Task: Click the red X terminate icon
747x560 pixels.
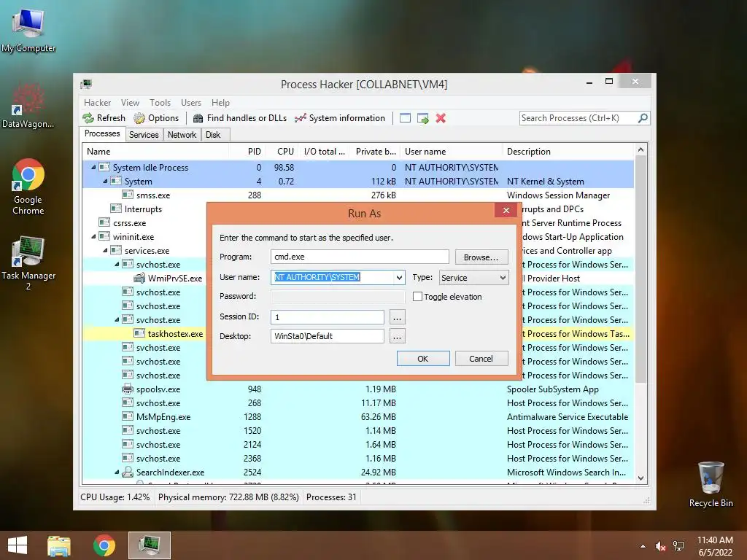Action: tap(441, 118)
